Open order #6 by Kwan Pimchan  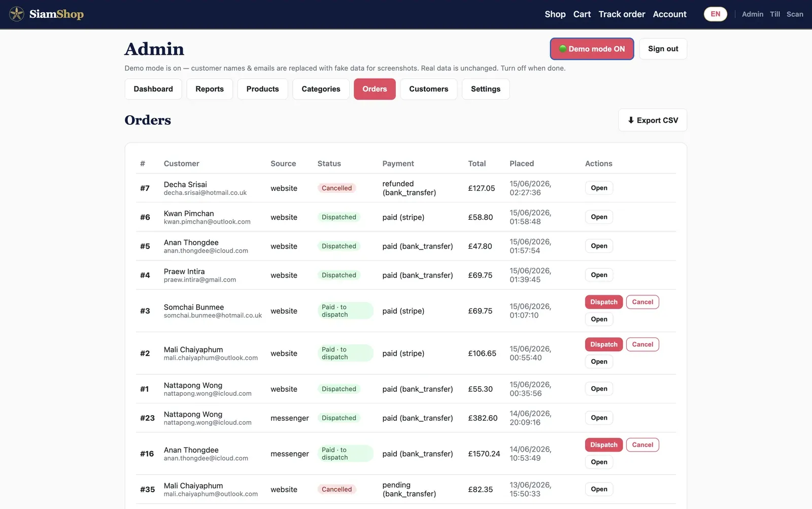(x=599, y=217)
